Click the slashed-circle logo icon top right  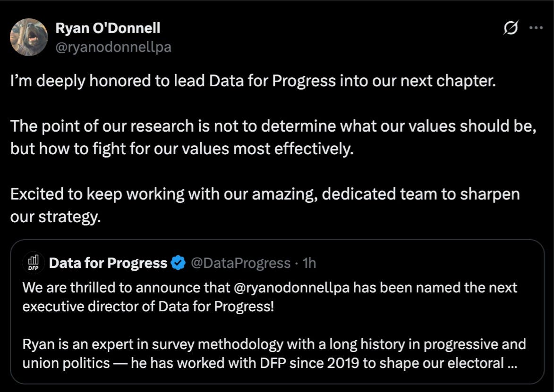tap(511, 29)
